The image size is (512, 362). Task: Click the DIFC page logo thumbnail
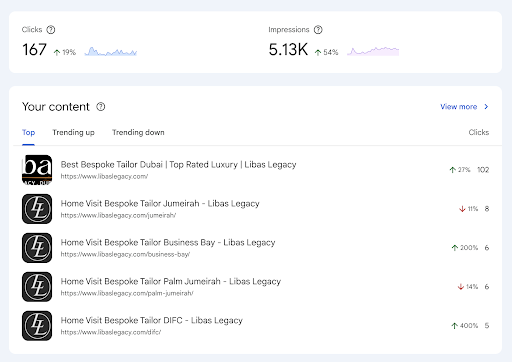pos(37,326)
